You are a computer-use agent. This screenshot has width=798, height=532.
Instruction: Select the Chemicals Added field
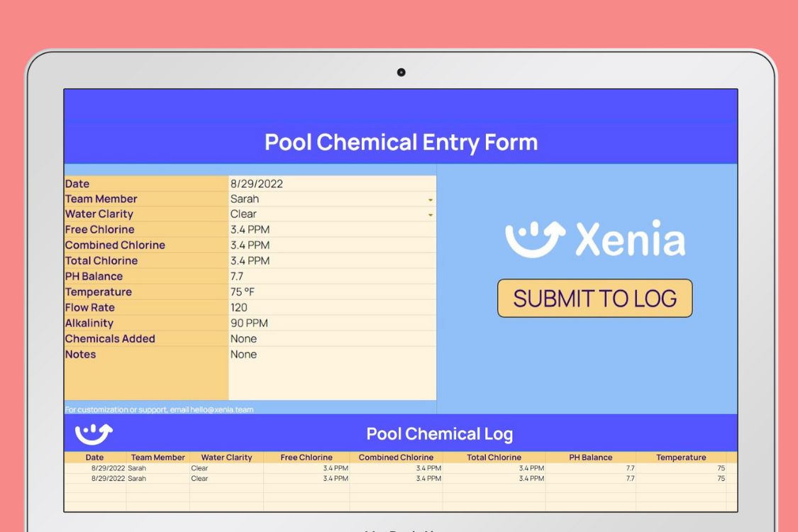pyautogui.click(x=333, y=338)
